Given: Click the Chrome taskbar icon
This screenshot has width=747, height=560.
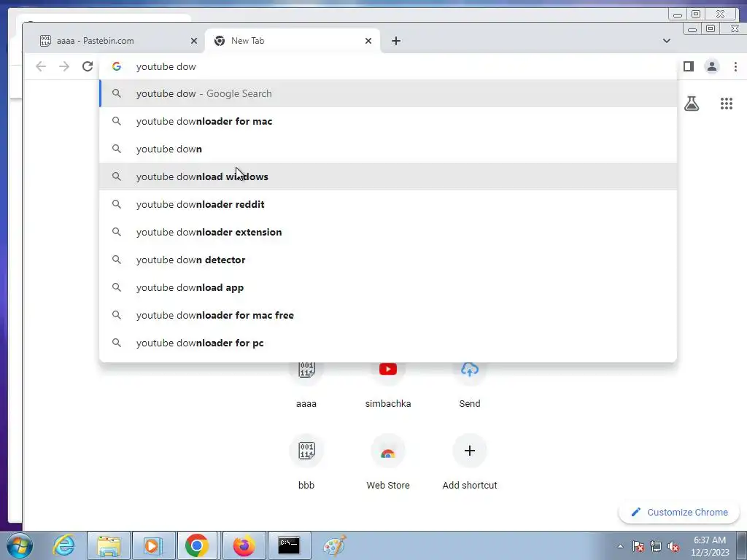Looking at the screenshot, I should pos(197,545).
